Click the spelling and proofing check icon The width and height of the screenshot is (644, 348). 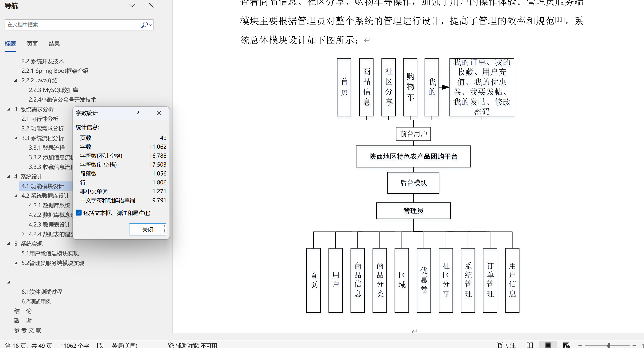101,345
